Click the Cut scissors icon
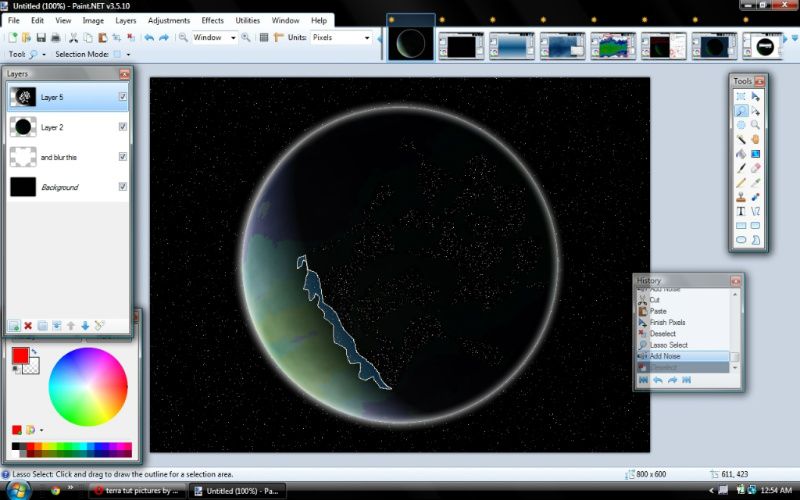 (73, 37)
